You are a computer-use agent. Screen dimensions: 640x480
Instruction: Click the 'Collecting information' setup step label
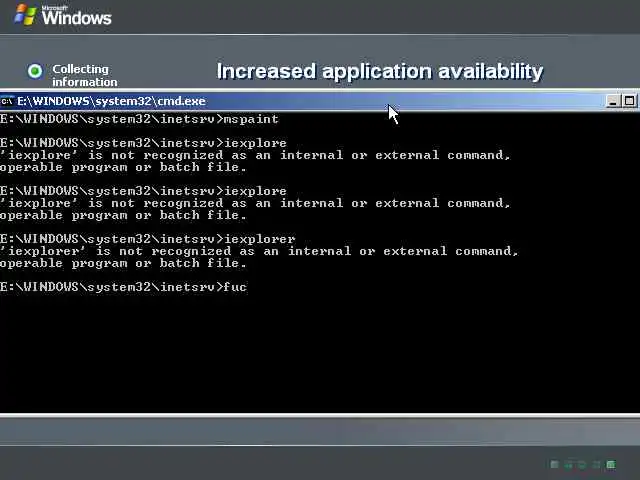click(x=84, y=76)
